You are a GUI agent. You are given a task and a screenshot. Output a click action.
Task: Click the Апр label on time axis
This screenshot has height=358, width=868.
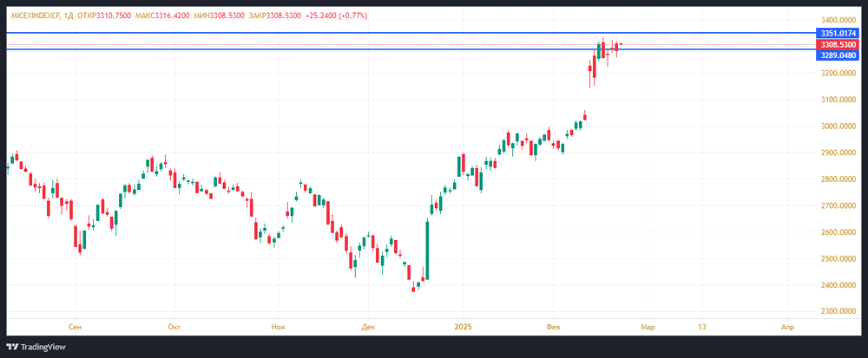coord(787,327)
